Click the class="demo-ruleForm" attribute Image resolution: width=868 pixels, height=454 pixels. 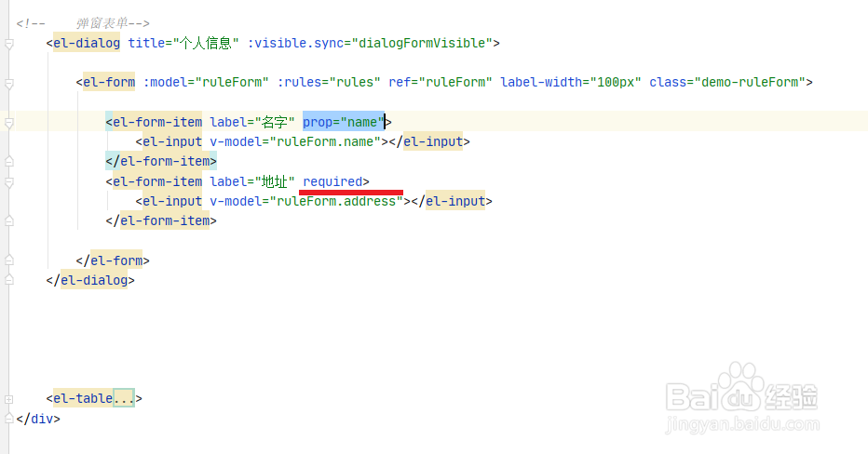coord(727,83)
